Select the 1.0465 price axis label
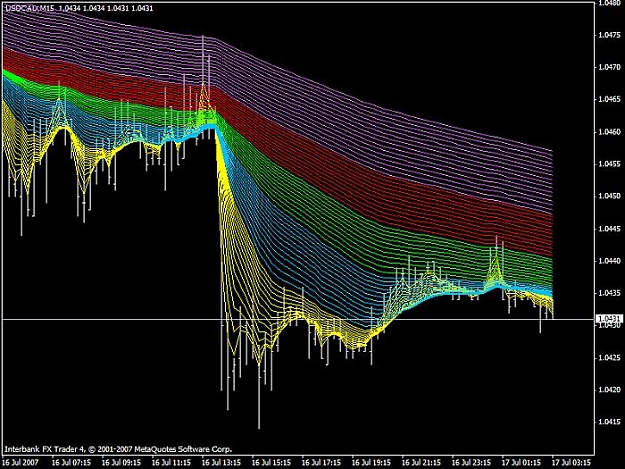The width and height of the screenshot is (625, 469). point(609,99)
